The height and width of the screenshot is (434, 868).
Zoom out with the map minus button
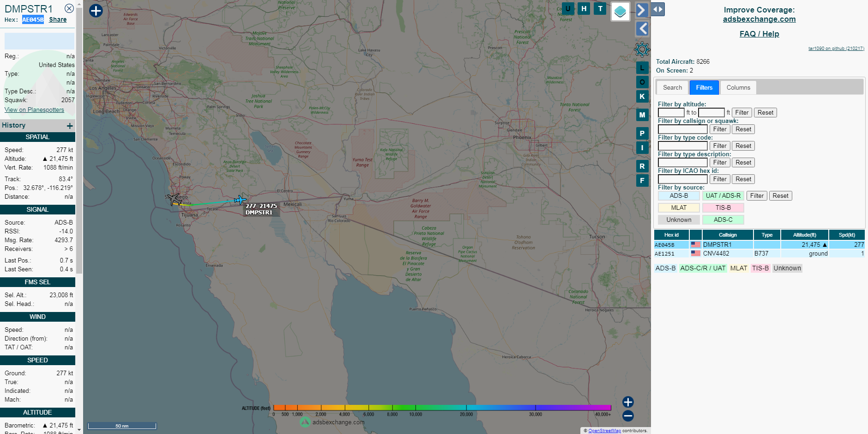[x=628, y=416]
